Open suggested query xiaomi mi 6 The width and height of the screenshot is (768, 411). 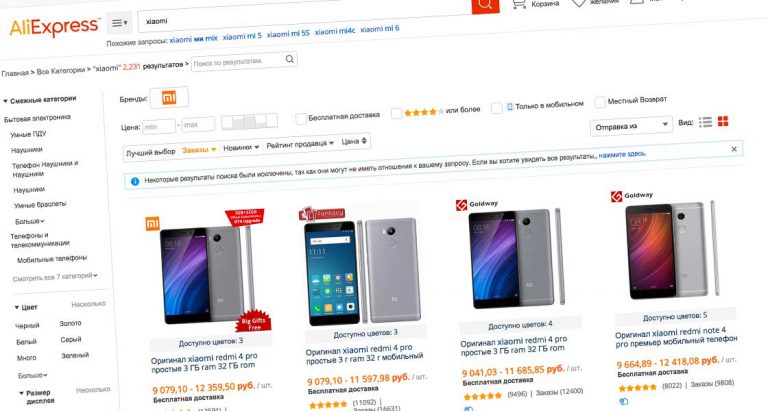click(x=380, y=29)
